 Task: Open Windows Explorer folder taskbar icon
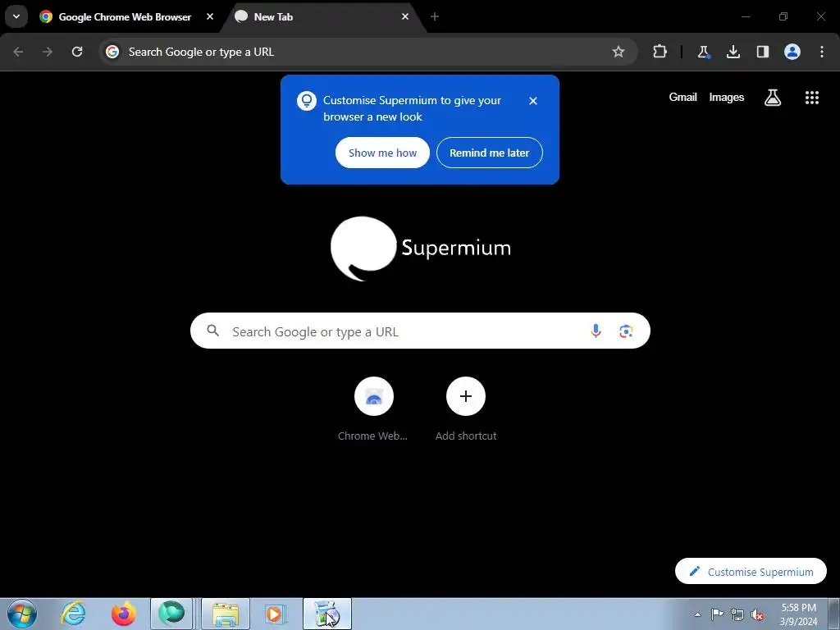point(226,614)
